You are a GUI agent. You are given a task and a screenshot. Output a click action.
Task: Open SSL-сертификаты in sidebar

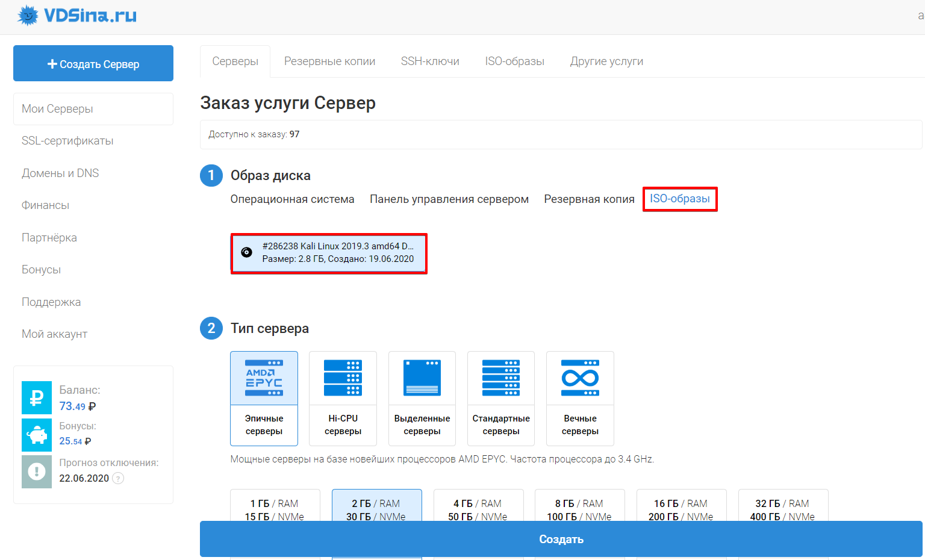point(67,141)
